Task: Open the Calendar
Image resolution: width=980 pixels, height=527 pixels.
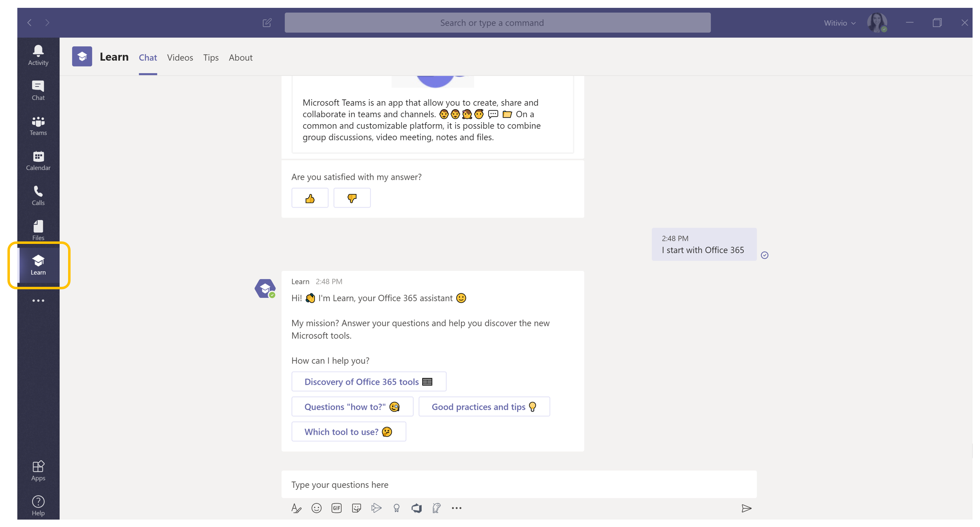Action: coord(38,161)
